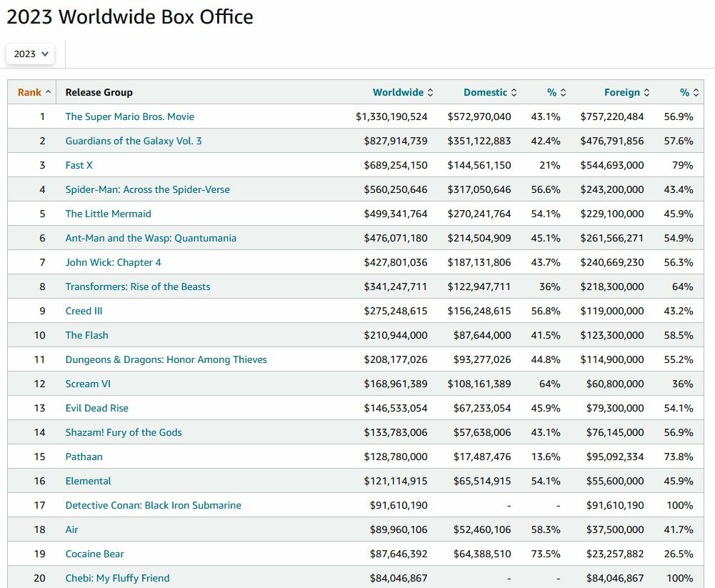Select domestic gross $572,970,040
The image size is (715, 588).
pyautogui.click(x=479, y=116)
